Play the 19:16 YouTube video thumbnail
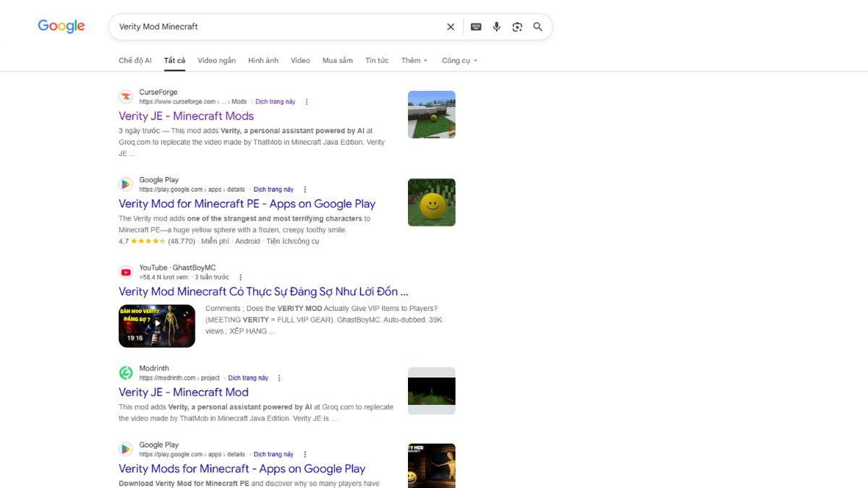This screenshot has height=488, width=868. click(157, 326)
